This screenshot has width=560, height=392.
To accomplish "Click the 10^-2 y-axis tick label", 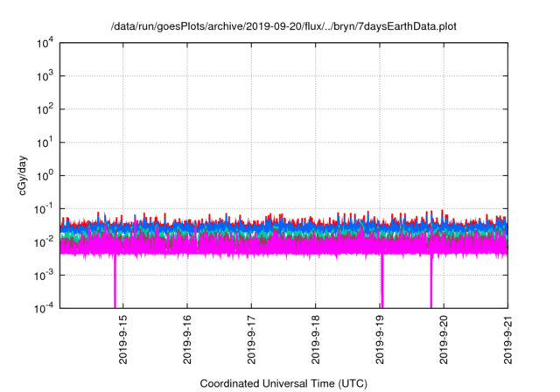I will click(44, 242).
